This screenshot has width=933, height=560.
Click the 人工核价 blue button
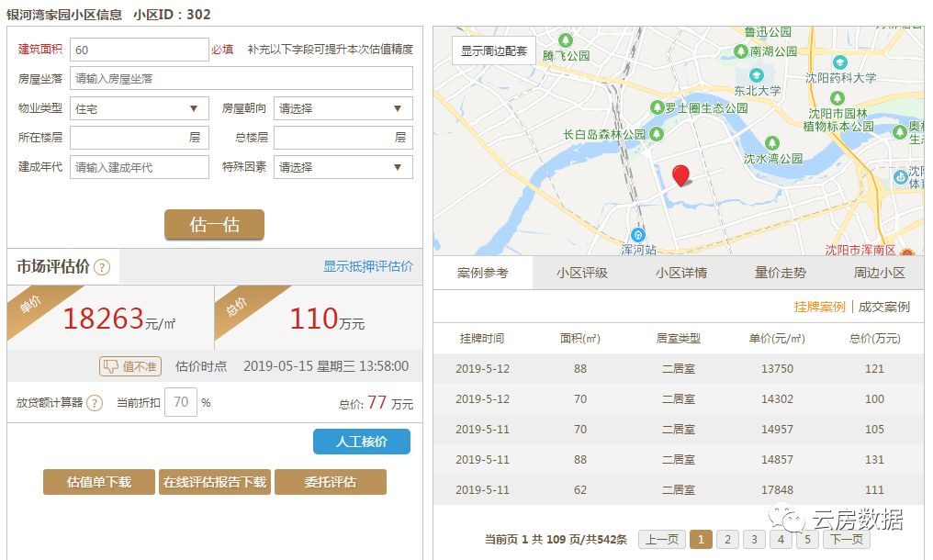[361, 442]
